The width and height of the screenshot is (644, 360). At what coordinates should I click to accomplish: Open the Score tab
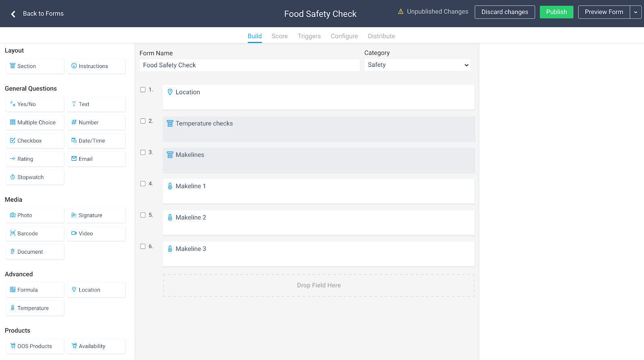(280, 36)
